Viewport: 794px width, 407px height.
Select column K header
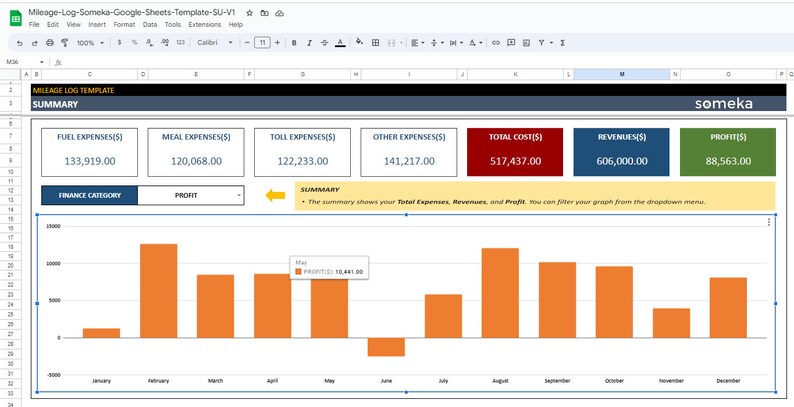[515, 74]
